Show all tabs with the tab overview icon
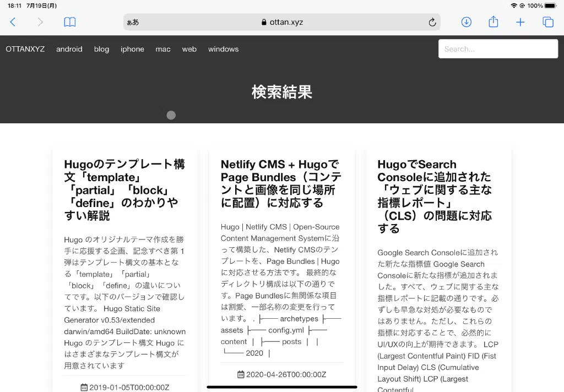This screenshot has height=392, width=564. coord(547,22)
